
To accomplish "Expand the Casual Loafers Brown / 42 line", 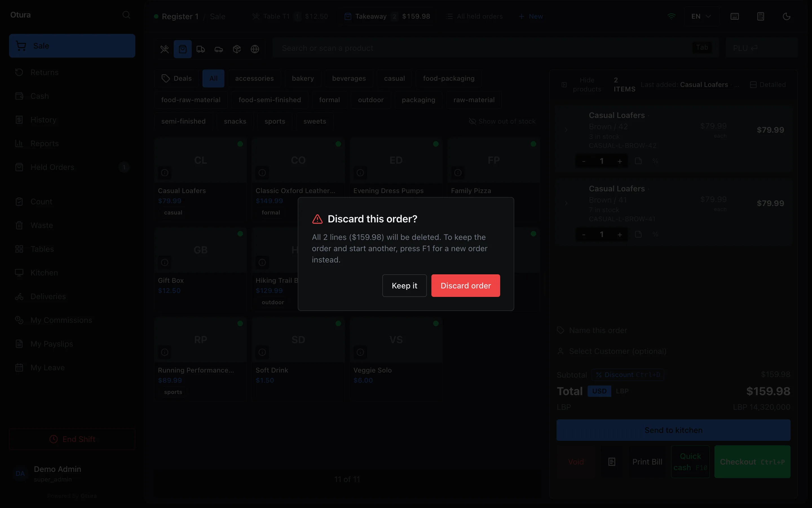I will [566, 130].
